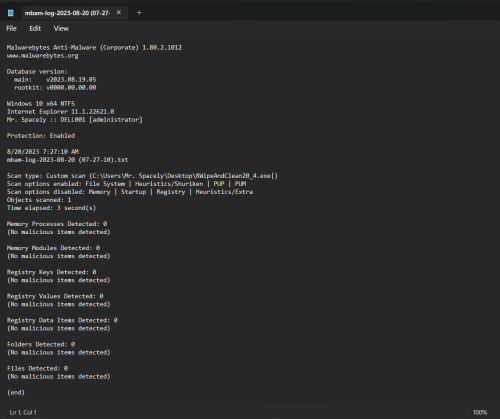Click the Registry Keys Detected: 0 line
Image resolution: width=500 pixels, height=419 pixels.
click(52, 272)
